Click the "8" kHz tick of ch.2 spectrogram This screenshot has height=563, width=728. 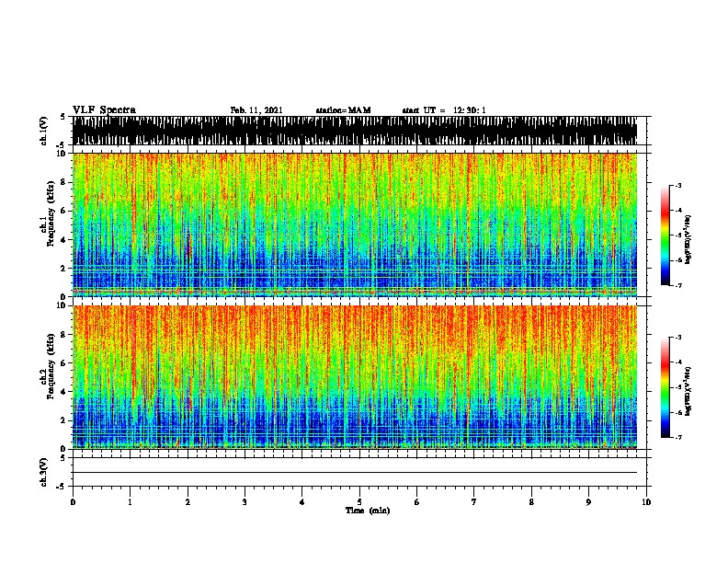point(64,334)
